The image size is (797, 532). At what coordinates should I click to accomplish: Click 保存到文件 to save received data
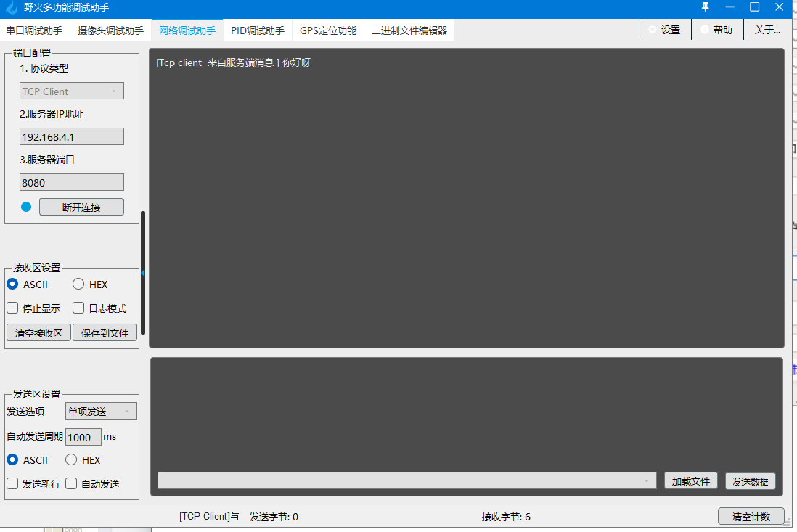pyautogui.click(x=105, y=332)
